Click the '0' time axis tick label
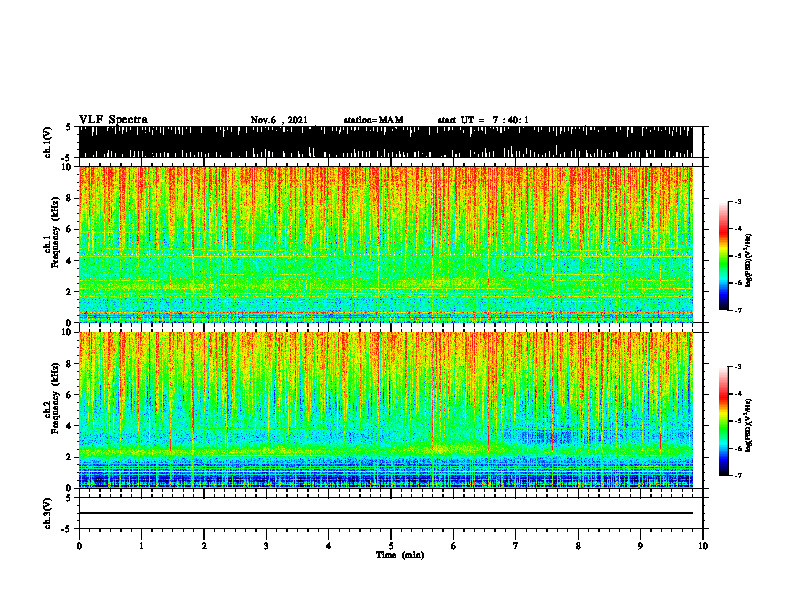 point(79,546)
